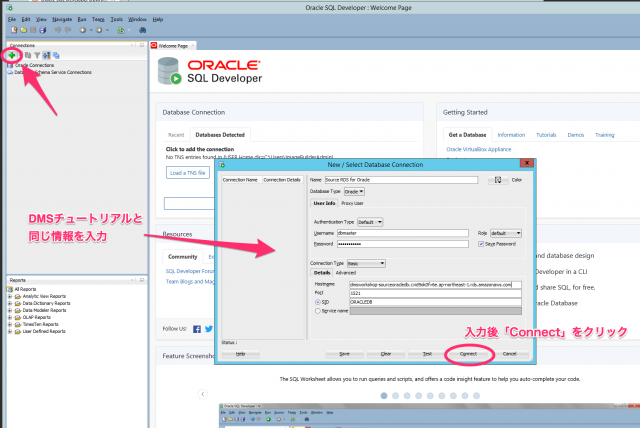Click the Oracle Connections database icon
640x428 pixels.
[10, 65]
